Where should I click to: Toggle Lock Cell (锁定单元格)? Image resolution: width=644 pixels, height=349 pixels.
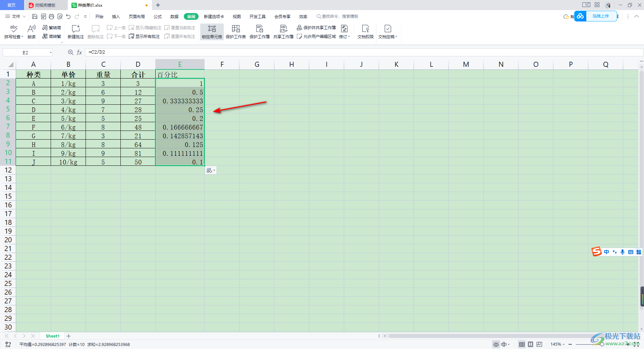212,32
